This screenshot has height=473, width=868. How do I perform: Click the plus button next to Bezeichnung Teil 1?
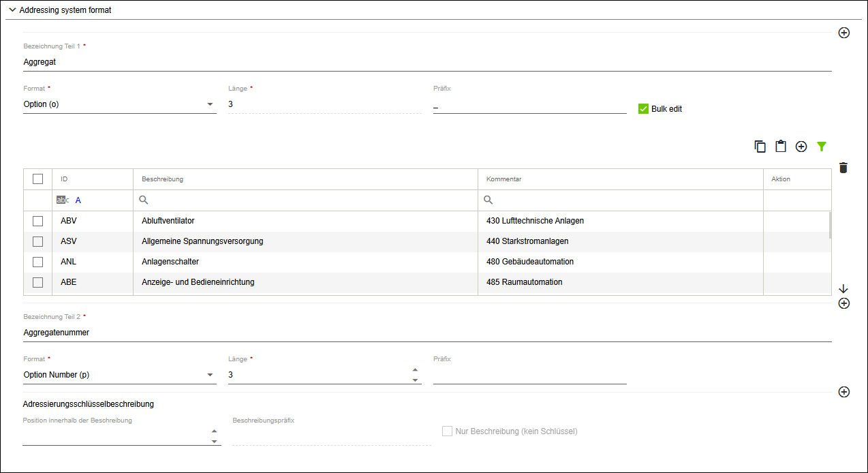(844, 33)
